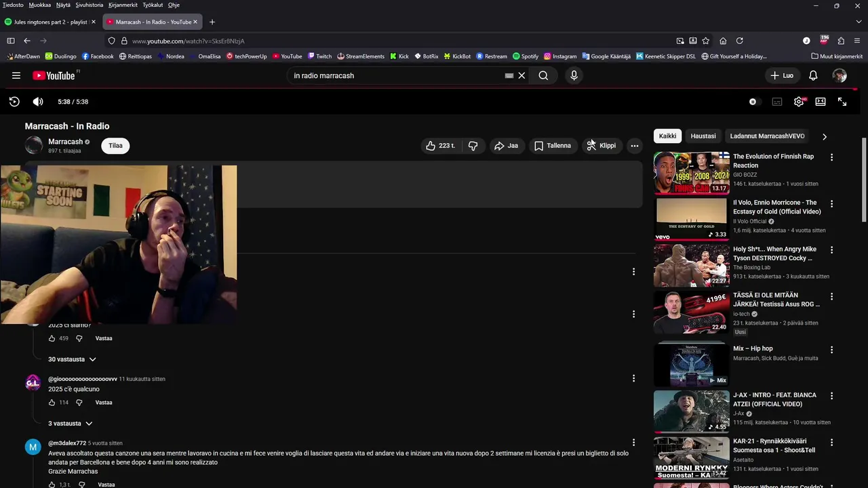Open the options menu for the Mix – Hip hop item
Image resolution: width=868 pixels, height=488 pixels.
(831, 350)
